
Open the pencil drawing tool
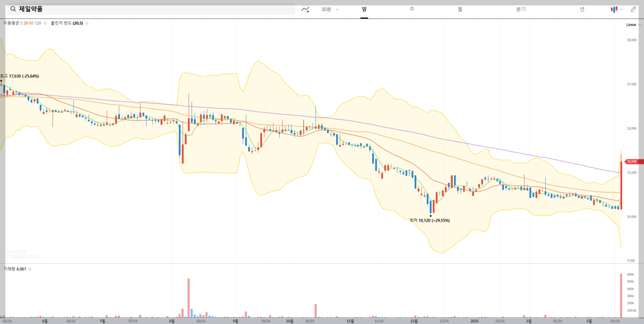click(x=633, y=9)
